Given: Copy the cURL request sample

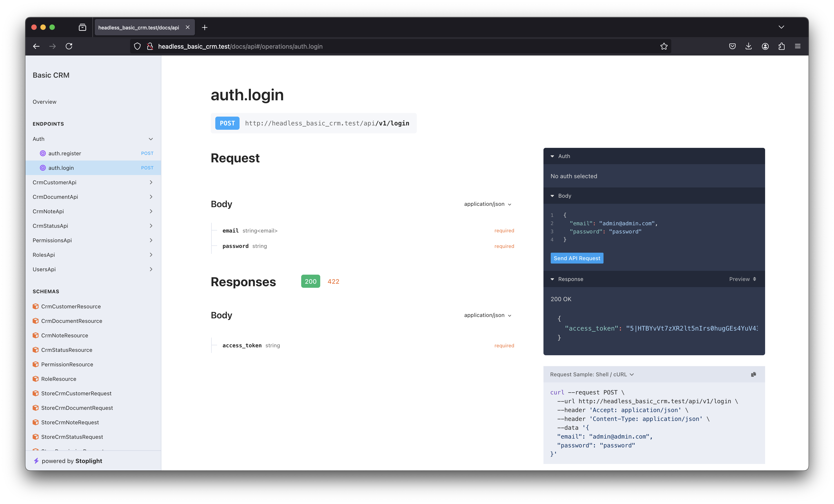Looking at the screenshot, I should 754,374.
